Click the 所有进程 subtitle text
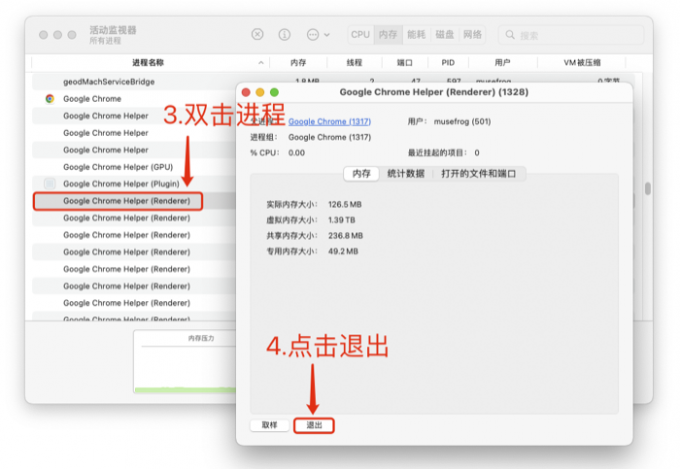 click(105, 41)
